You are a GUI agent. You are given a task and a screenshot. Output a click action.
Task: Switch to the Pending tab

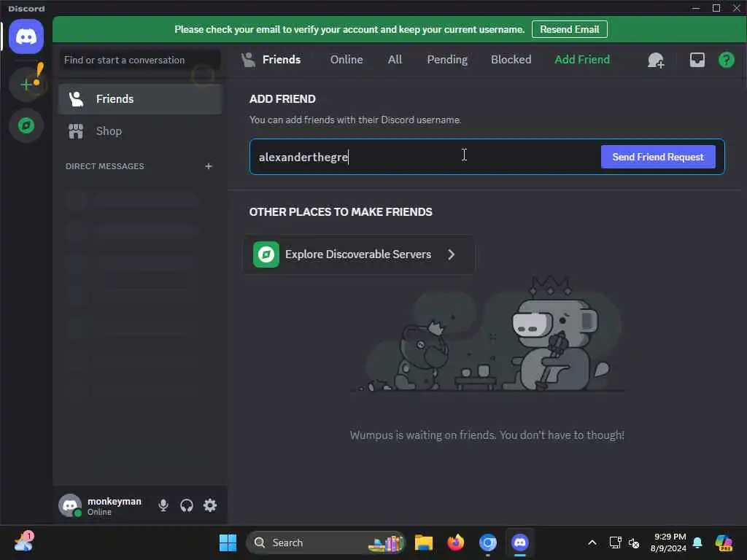point(447,60)
